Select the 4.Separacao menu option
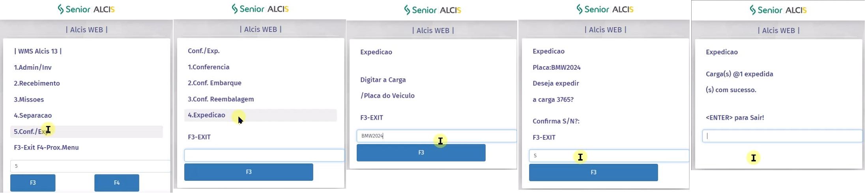 click(33, 115)
